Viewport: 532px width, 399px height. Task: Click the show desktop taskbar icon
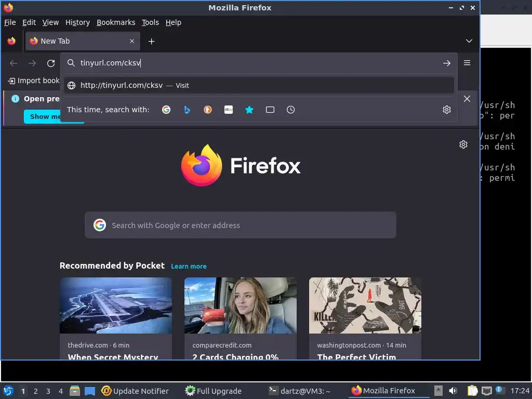tap(90, 391)
